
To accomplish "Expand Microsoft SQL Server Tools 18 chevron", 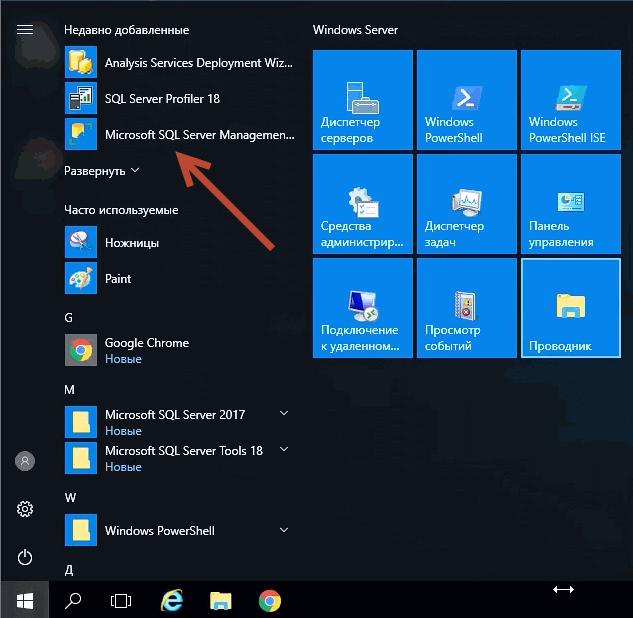I will [x=284, y=449].
